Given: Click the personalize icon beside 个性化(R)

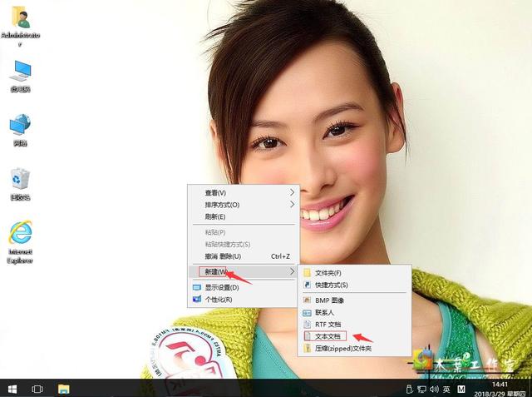Looking at the screenshot, I should click(x=196, y=299).
